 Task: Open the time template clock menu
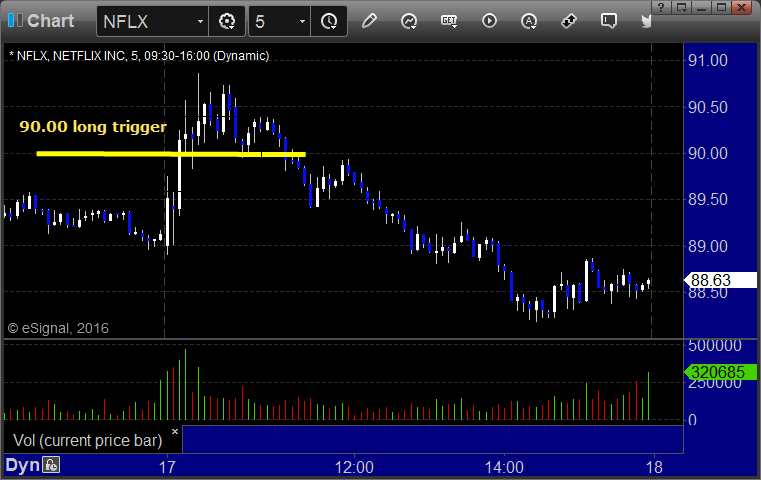(329, 21)
